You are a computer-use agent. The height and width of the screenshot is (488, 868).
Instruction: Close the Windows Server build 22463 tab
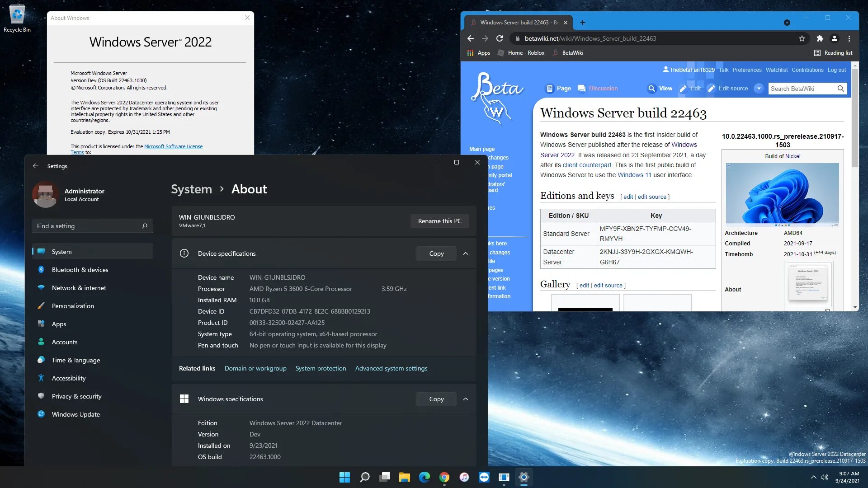[x=566, y=23]
